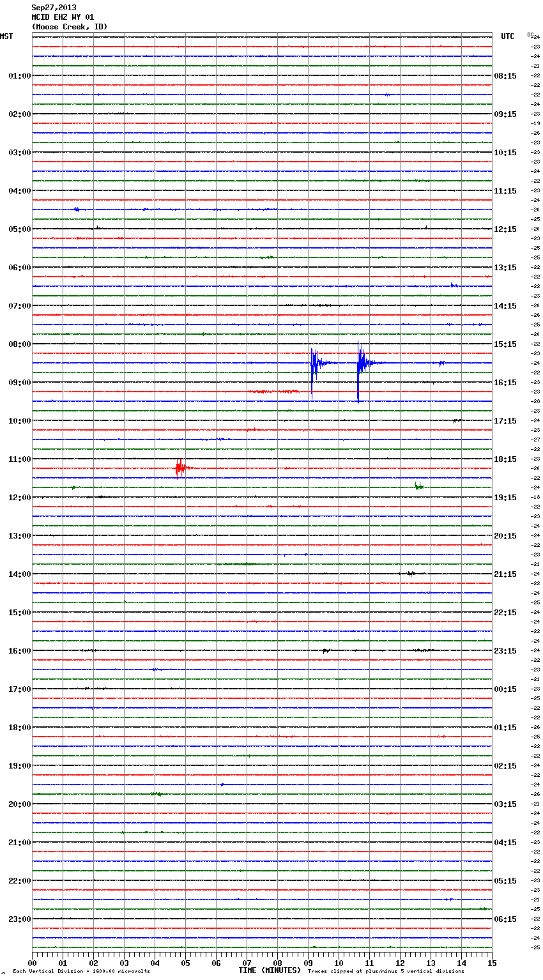
Task: Click the 21:15 UTC time label
Action: (x=505, y=574)
